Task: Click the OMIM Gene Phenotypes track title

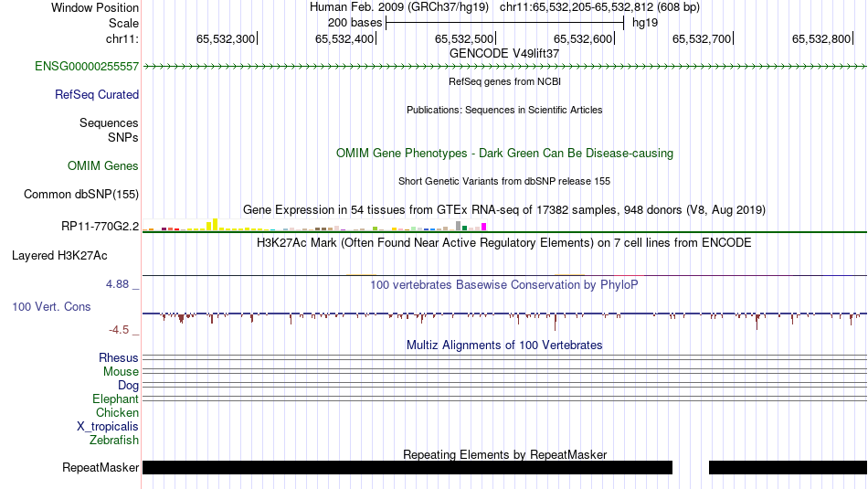Action: 504,154
